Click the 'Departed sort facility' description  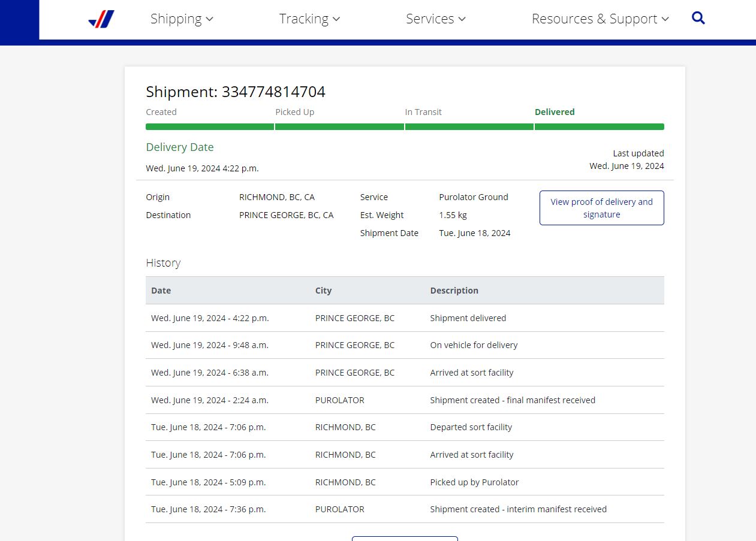click(471, 427)
